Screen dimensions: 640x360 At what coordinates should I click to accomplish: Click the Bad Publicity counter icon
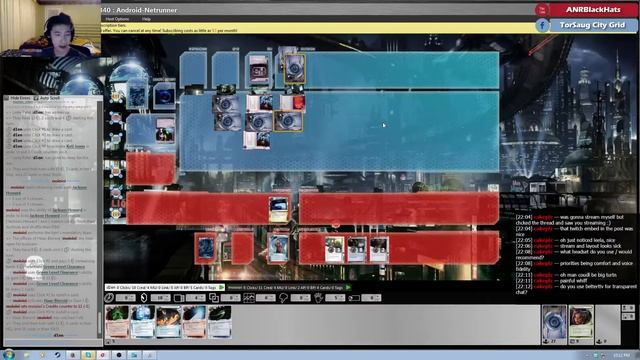point(283,298)
